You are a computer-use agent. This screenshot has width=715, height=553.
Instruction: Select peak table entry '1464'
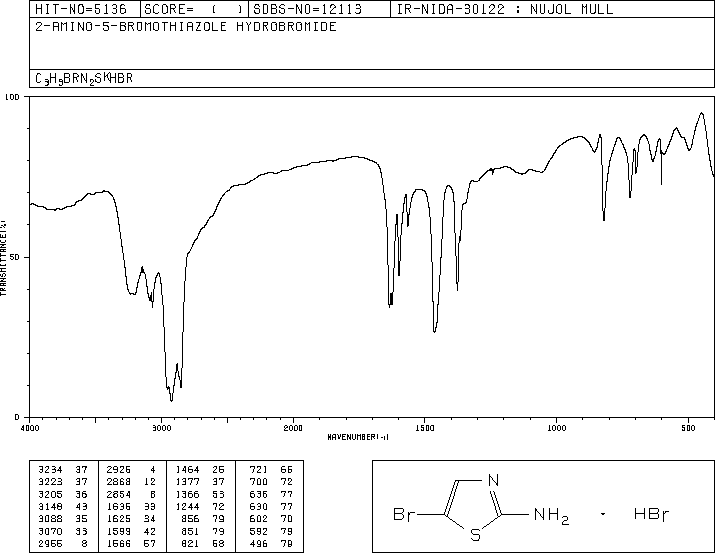point(187,469)
